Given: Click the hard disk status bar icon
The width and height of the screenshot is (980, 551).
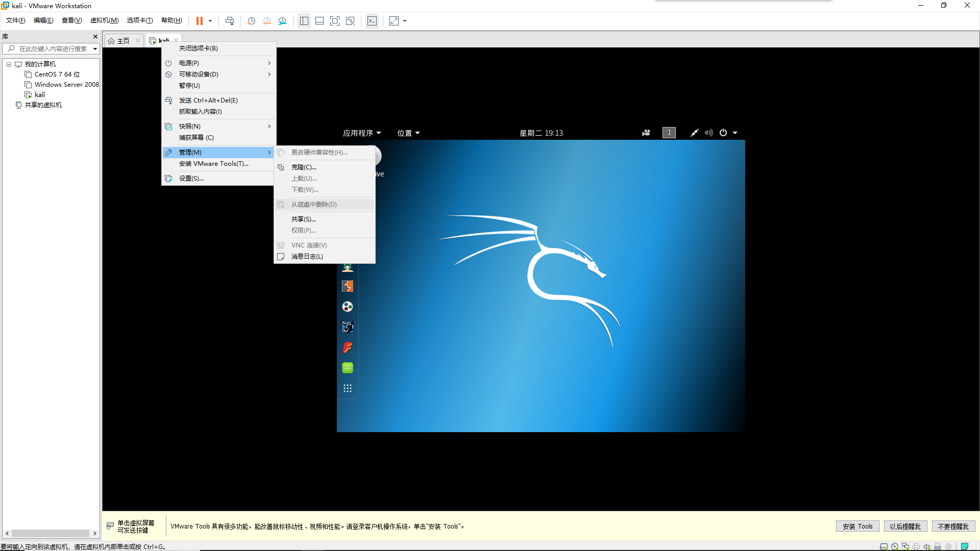Looking at the screenshot, I should [884, 546].
